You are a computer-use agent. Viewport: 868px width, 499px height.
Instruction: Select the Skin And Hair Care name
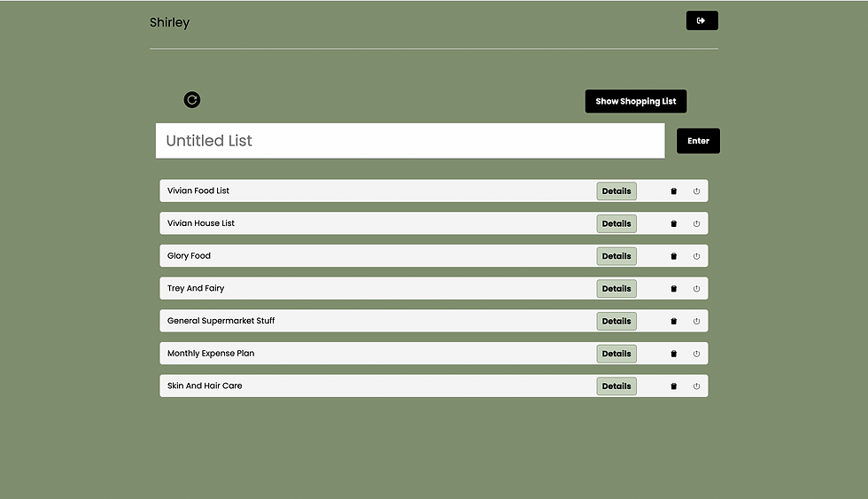pos(205,386)
